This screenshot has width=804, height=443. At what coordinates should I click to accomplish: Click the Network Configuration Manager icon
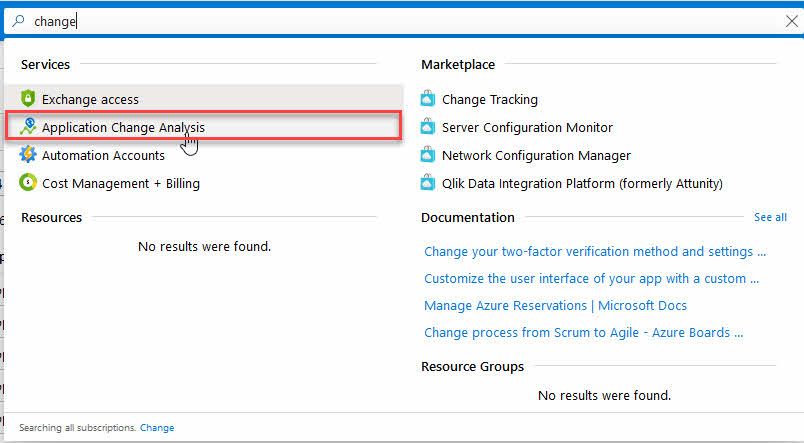[x=428, y=155]
